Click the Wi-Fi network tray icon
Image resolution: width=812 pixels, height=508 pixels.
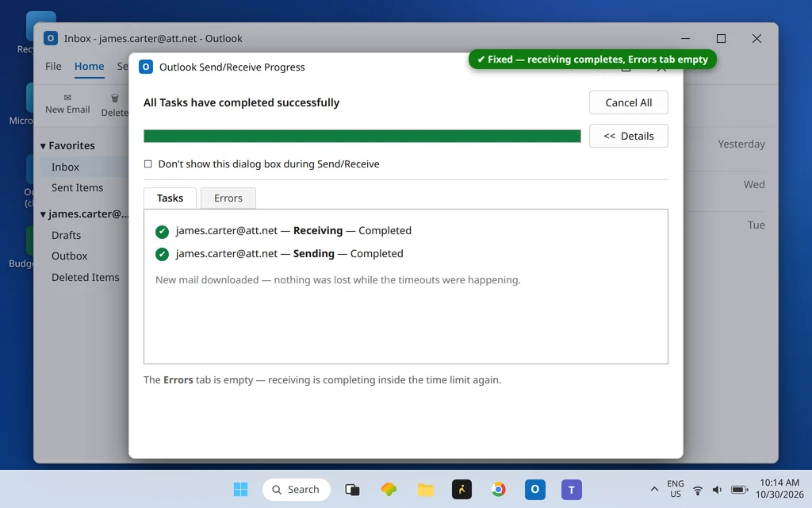(x=698, y=490)
